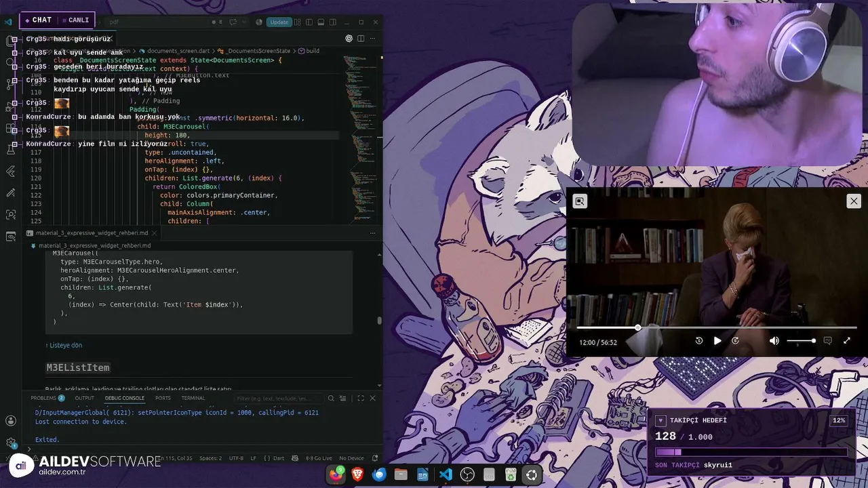Mute the video player volume

[774, 341]
